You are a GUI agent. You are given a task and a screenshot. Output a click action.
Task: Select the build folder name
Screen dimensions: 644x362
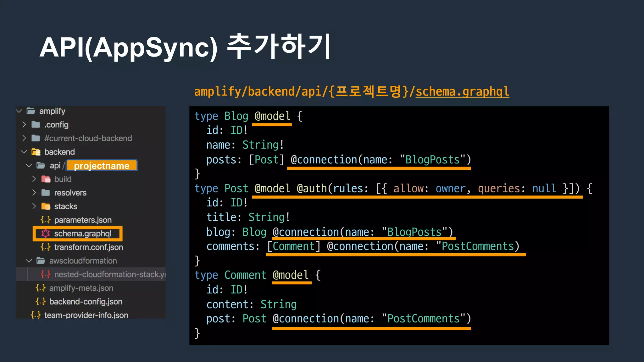point(63,179)
